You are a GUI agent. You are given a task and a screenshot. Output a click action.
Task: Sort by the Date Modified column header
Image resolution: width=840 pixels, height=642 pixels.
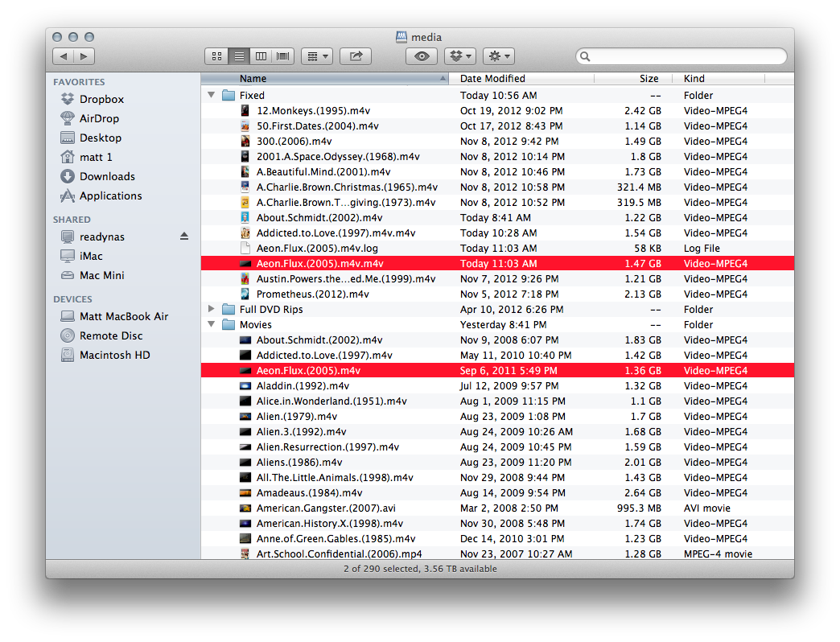(x=521, y=79)
